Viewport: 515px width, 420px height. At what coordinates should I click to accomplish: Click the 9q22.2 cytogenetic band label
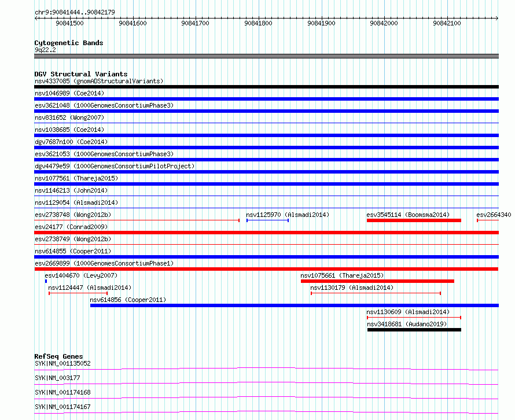[45, 50]
